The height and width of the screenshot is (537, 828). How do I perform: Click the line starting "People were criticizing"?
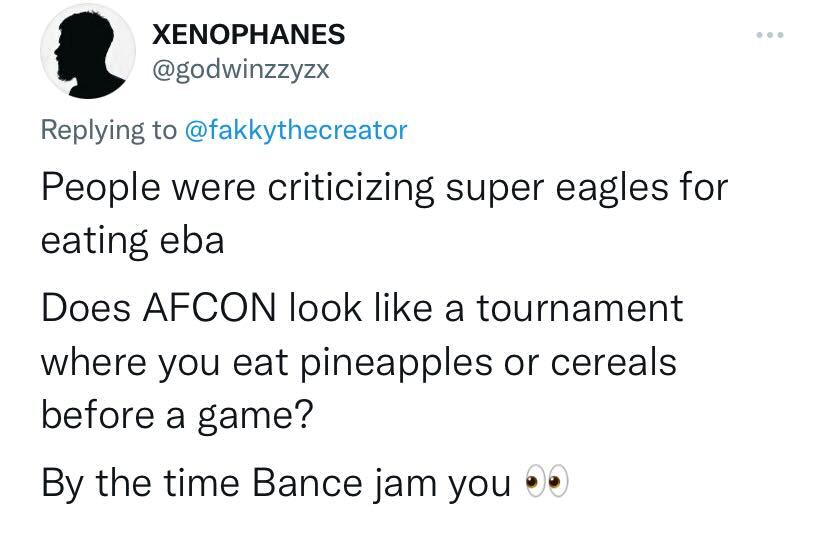point(383,187)
